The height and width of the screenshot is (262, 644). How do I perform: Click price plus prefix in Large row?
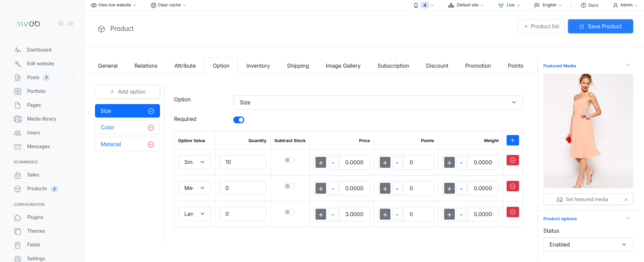click(x=321, y=215)
